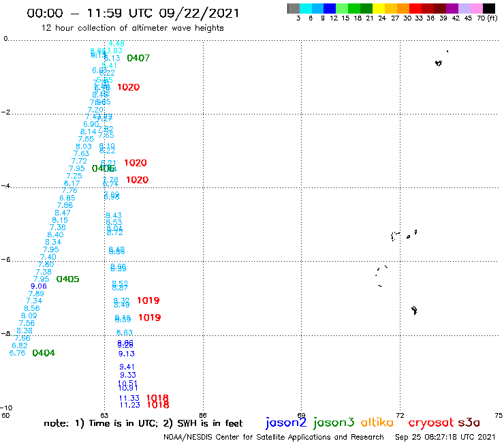Screen dimensions: 504x443
Task: Select wave height value 8.63
Action: click(x=125, y=333)
